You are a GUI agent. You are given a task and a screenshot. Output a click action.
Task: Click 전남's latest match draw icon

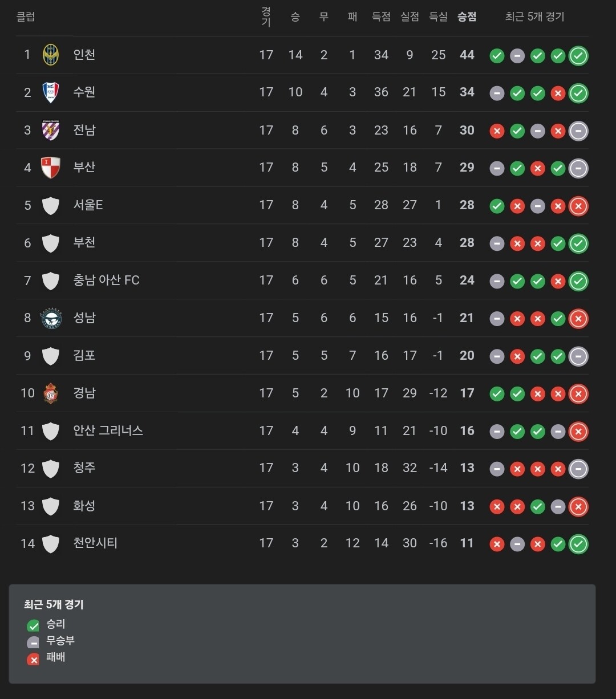click(578, 131)
